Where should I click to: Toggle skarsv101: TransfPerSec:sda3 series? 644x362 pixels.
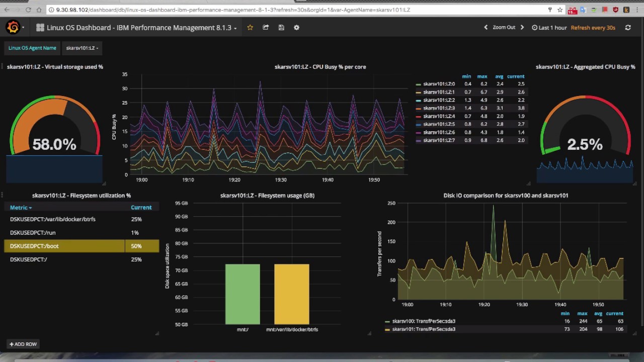424,329
